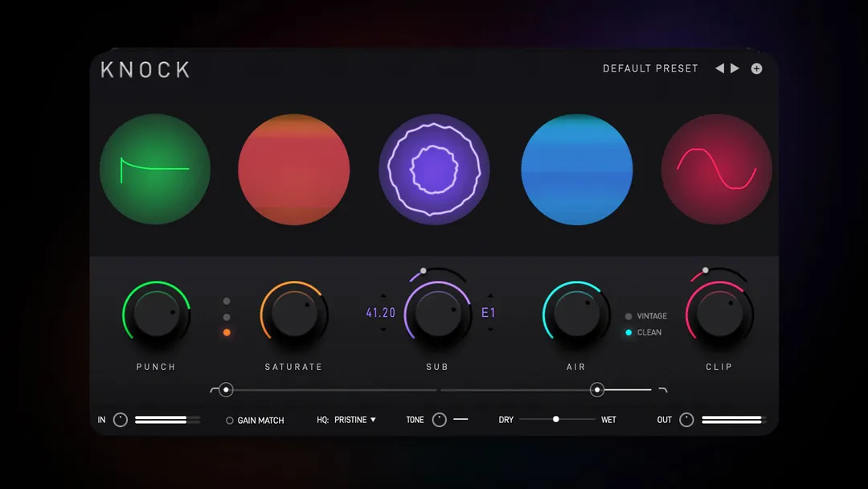The image size is (868, 489).
Task: Adjust the Tone knob in the bottom bar
Action: [439, 419]
